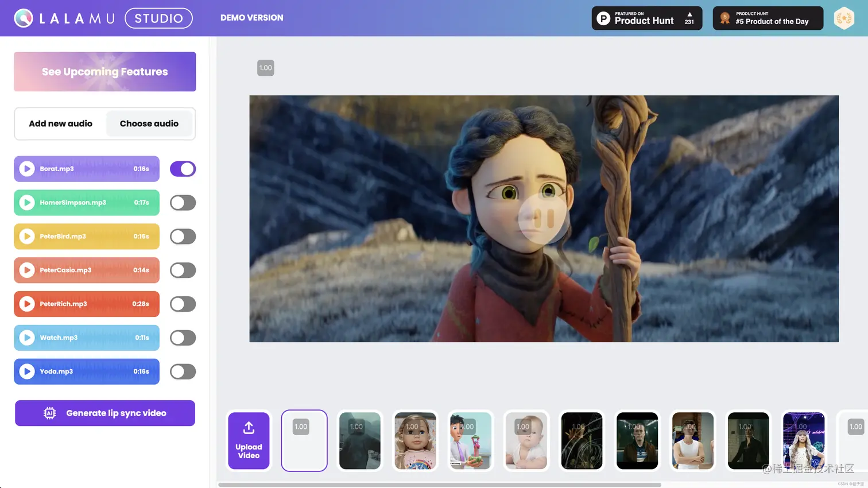Enable the PeterRich.mp3 toggle switch
Image resolution: width=868 pixels, height=488 pixels.
[183, 304]
